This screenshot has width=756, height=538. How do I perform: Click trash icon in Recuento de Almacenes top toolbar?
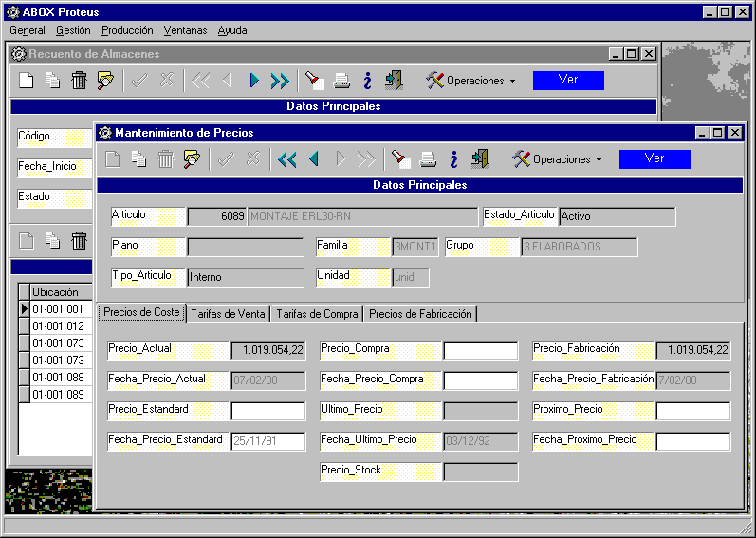click(79, 81)
